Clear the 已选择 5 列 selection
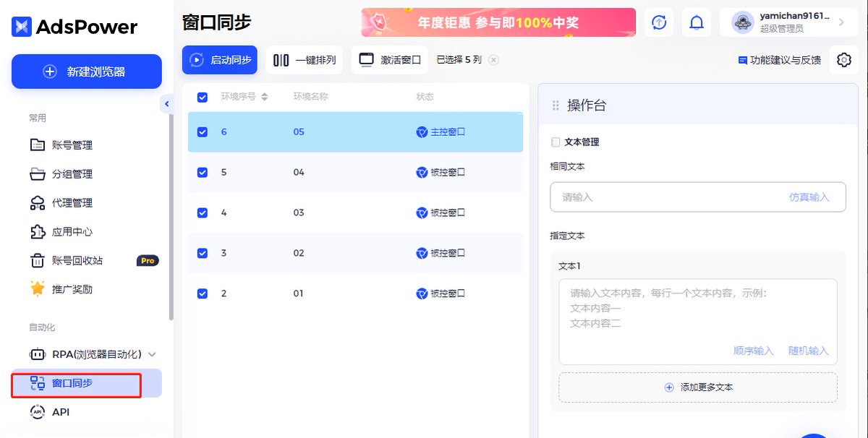Image resolution: width=868 pixels, height=438 pixels. (494, 60)
